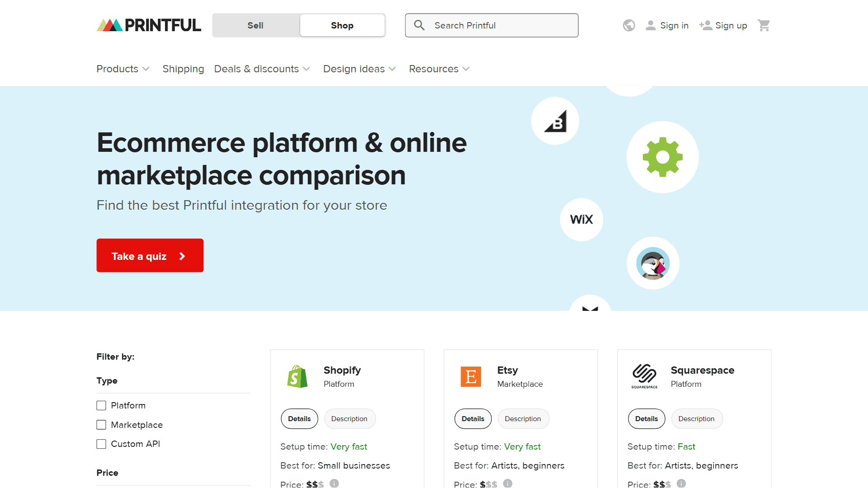Check the Custom API filter checkbox
Viewport: 868px width, 488px height.
tap(101, 444)
